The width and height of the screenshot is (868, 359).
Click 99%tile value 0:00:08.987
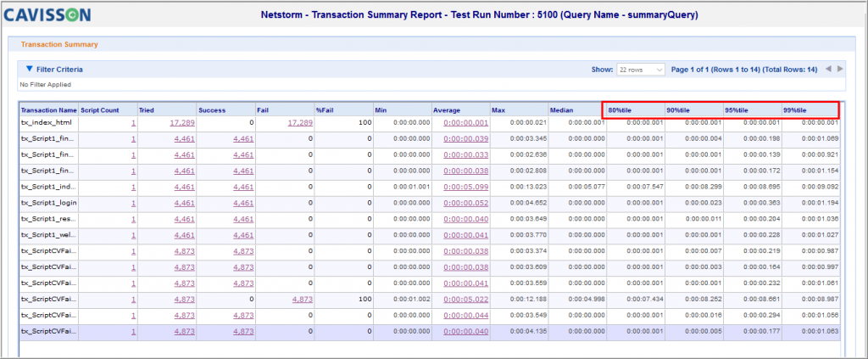click(x=820, y=299)
